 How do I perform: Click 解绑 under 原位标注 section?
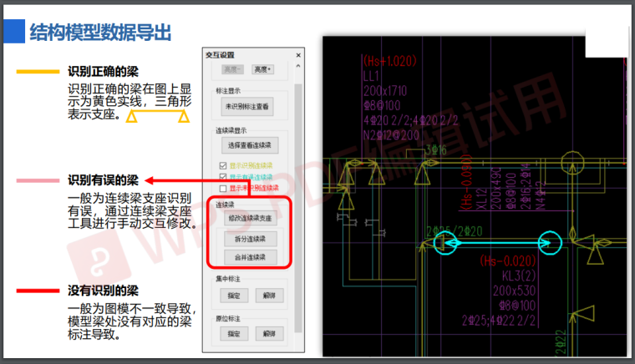pos(268,333)
